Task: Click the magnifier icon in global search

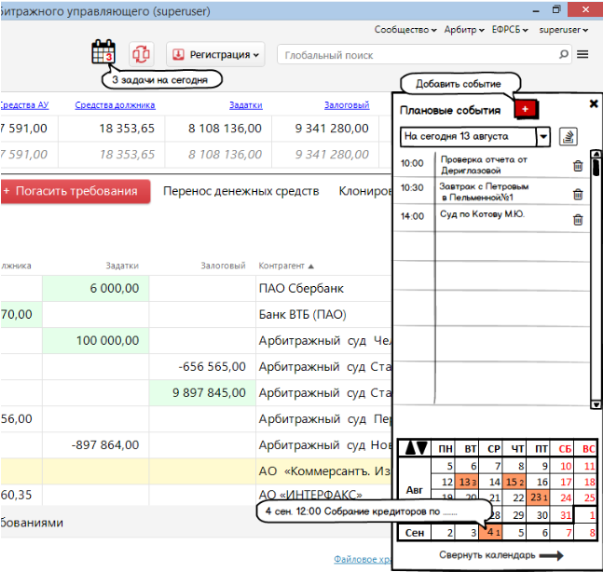Action: [x=567, y=54]
